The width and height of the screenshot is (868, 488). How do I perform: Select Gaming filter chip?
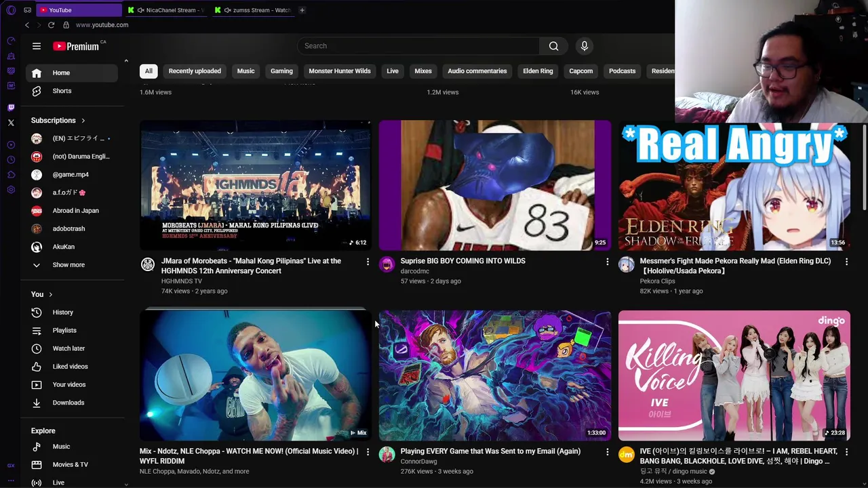point(281,71)
